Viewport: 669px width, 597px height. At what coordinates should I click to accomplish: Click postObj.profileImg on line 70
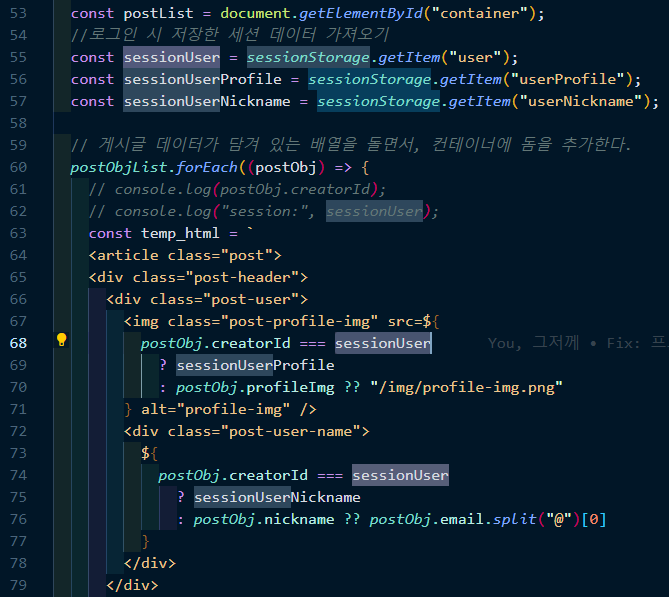tap(255, 387)
